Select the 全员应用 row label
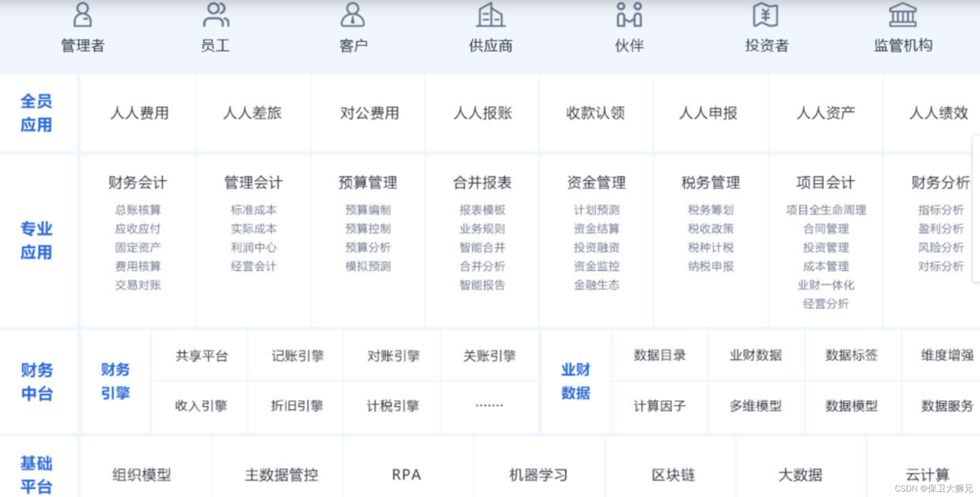 click(36, 113)
